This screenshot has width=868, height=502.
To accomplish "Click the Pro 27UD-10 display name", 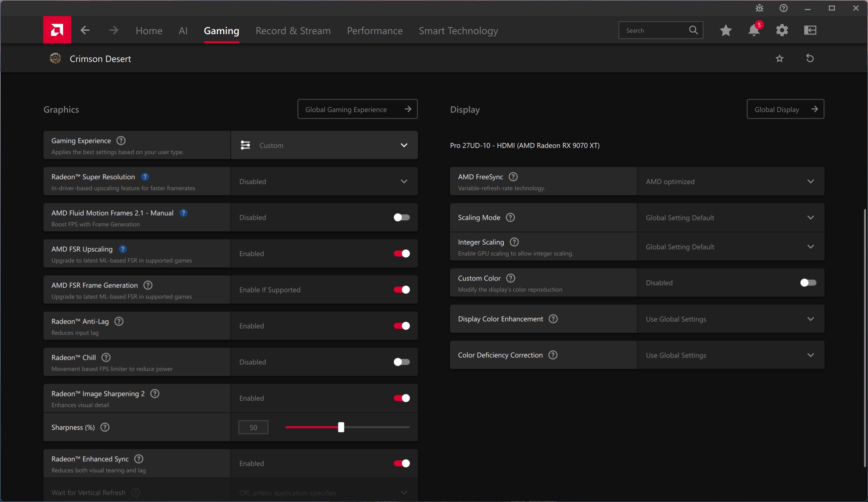I will coord(525,145).
